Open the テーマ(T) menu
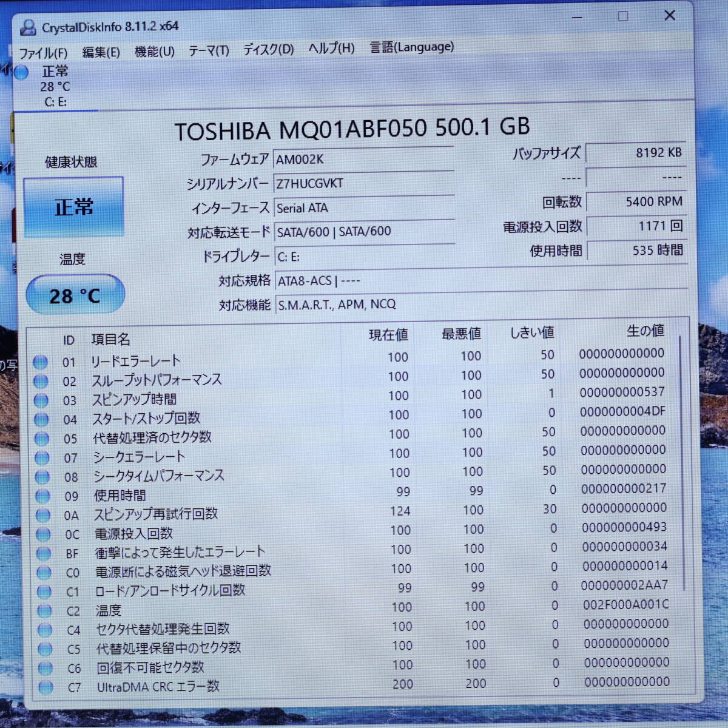The image size is (728, 728). click(208, 50)
